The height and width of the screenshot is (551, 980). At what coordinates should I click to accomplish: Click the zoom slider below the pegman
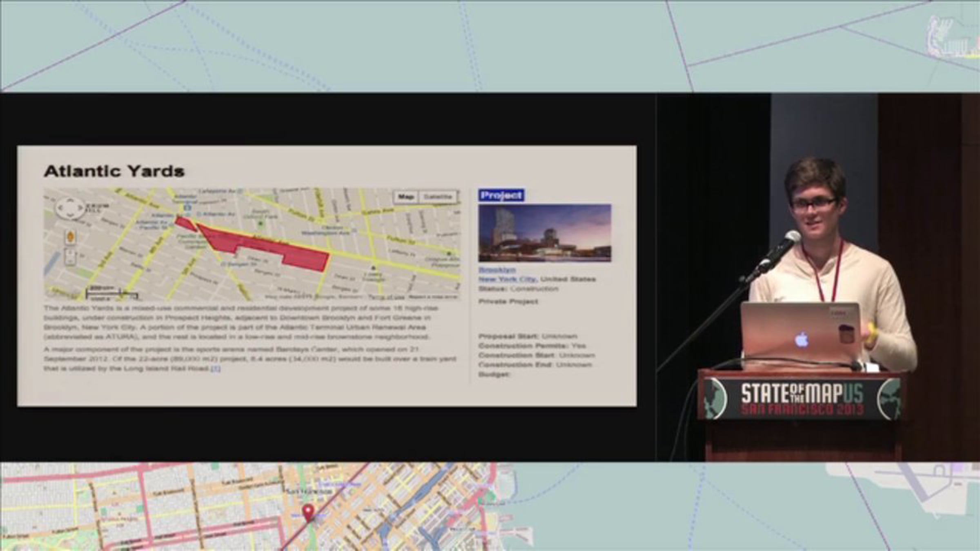click(x=71, y=257)
